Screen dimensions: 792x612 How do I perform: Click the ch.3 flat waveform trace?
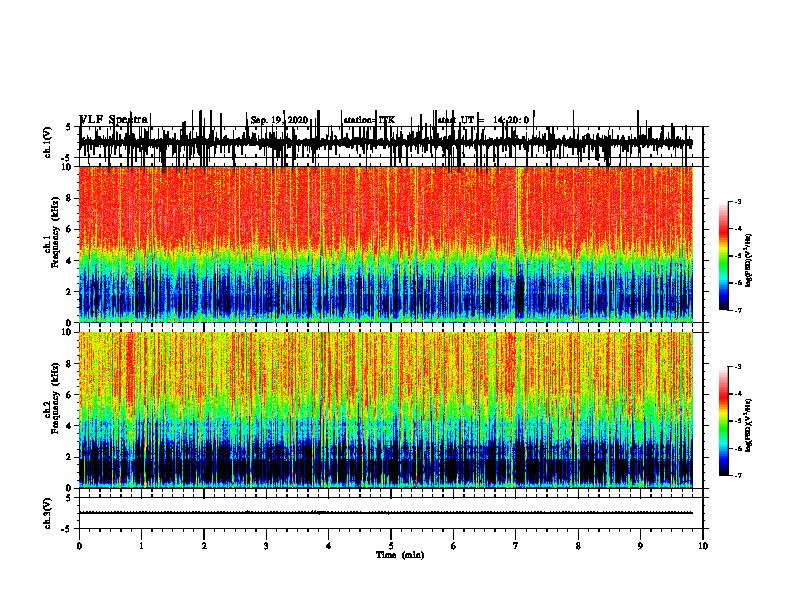[386, 513]
